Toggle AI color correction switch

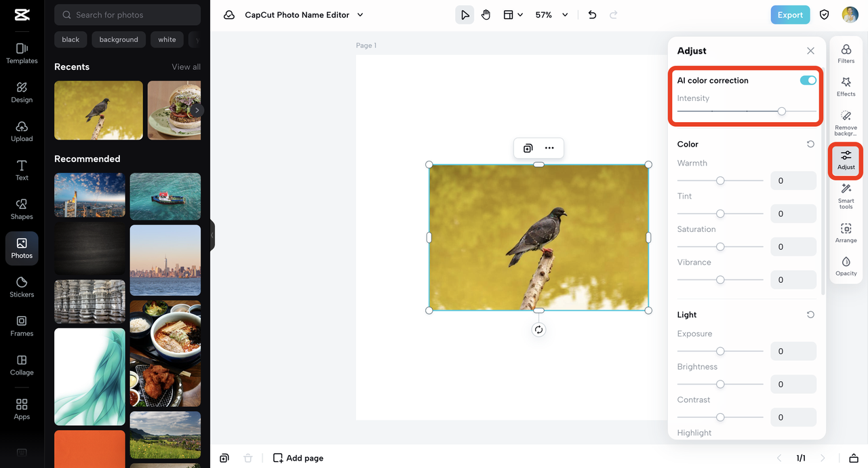click(x=808, y=80)
